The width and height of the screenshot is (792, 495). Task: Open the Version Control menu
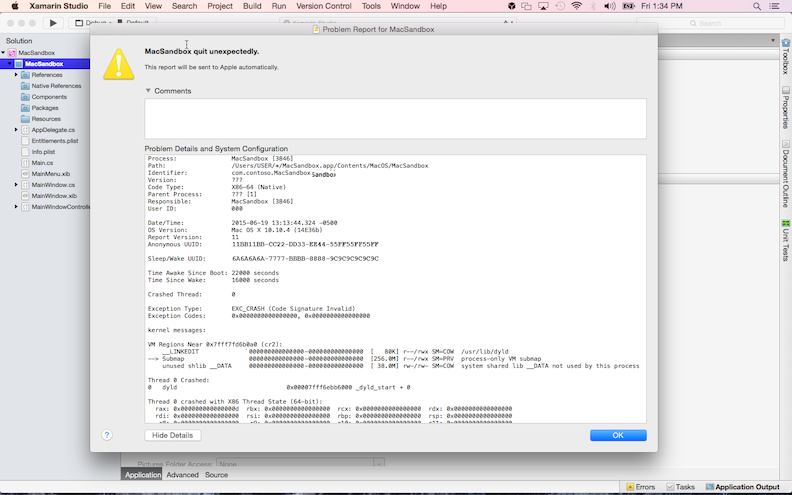click(324, 6)
